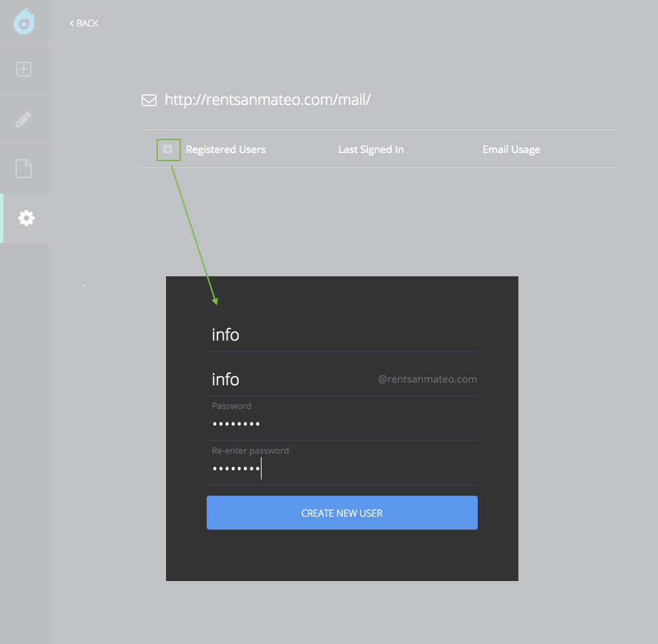Select the pencil edit icon in the sidebar

(24, 120)
